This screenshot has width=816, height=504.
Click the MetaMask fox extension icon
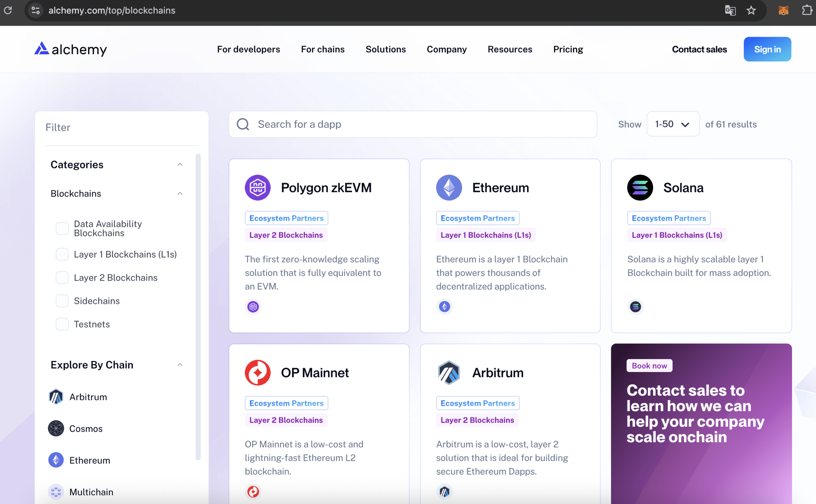(783, 10)
